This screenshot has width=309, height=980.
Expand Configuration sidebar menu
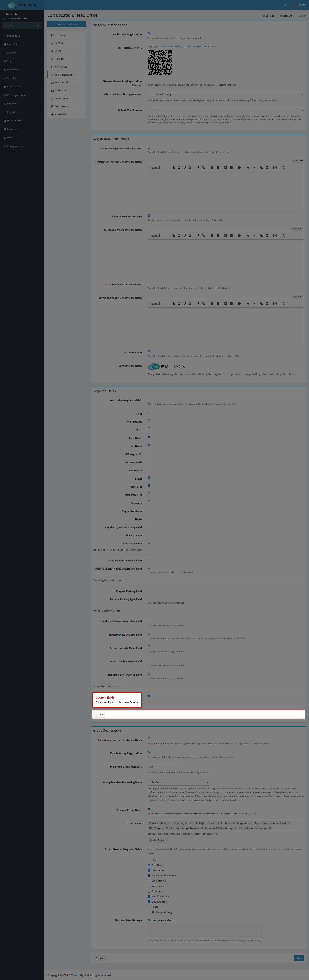[22, 146]
